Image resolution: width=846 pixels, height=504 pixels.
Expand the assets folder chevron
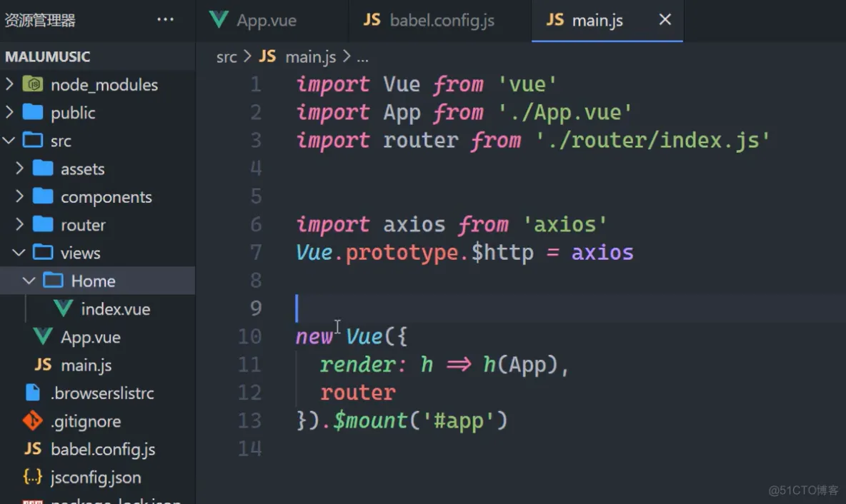(x=19, y=168)
